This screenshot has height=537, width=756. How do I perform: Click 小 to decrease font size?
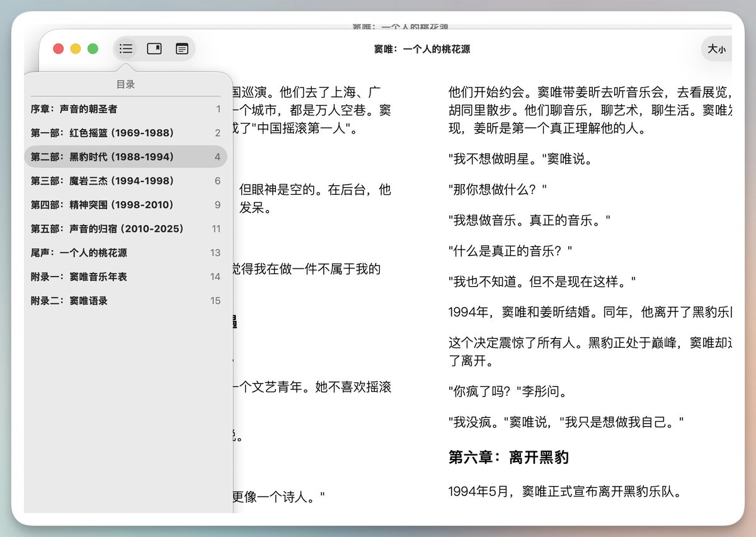[x=723, y=50]
